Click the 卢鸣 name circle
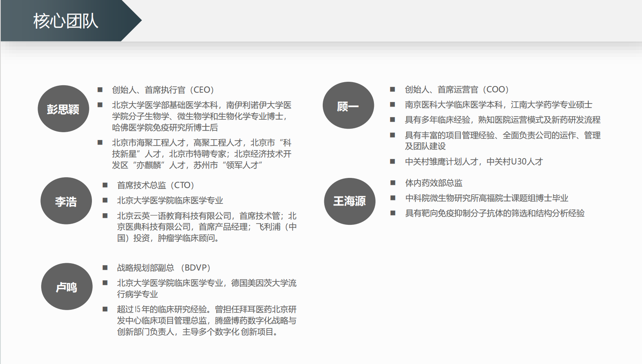This screenshot has height=364, width=642. click(x=67, y=287)
